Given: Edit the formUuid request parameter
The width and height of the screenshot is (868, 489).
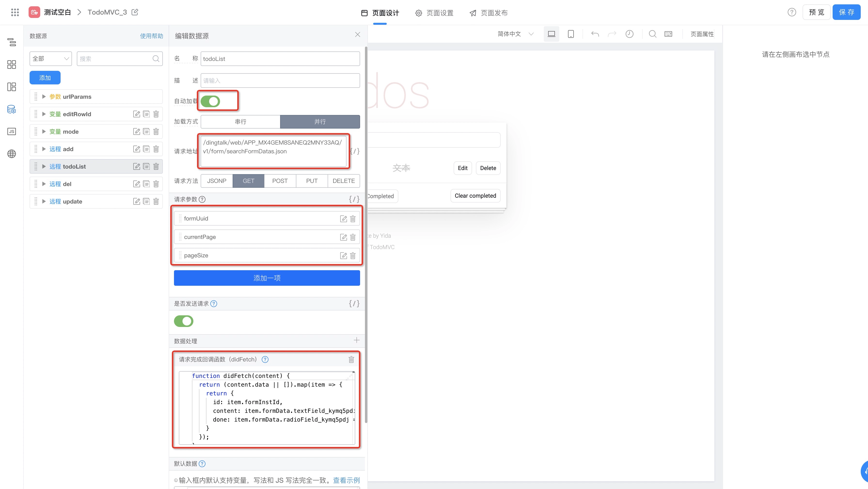Looking at the screenshot, I should point(343,219).
